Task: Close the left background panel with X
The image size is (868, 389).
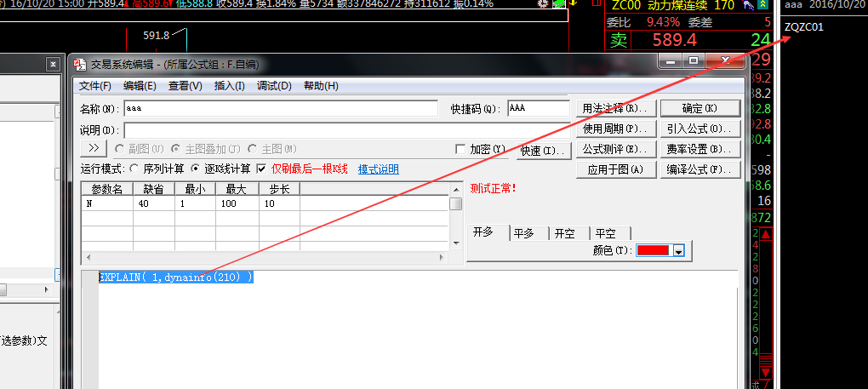Action: click(53, 65)
